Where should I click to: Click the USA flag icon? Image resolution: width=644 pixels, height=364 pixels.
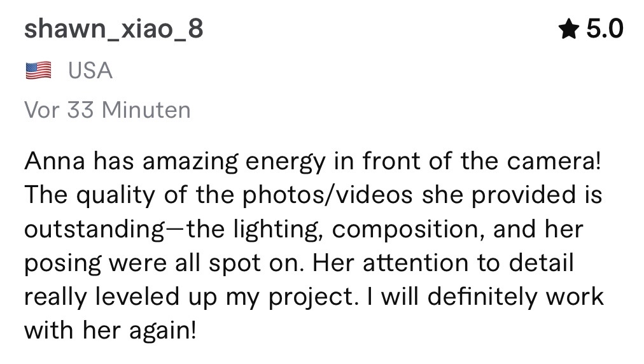(39, 70)
